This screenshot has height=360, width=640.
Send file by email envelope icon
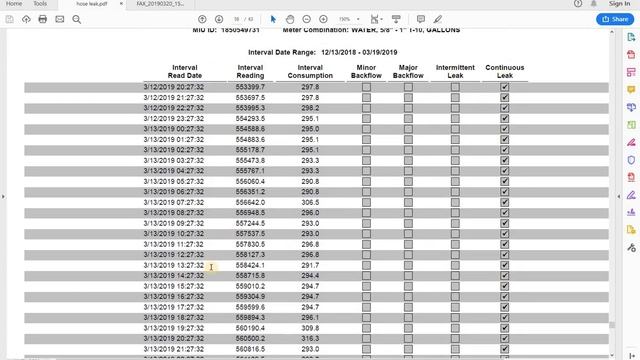(x=60, y=19)
